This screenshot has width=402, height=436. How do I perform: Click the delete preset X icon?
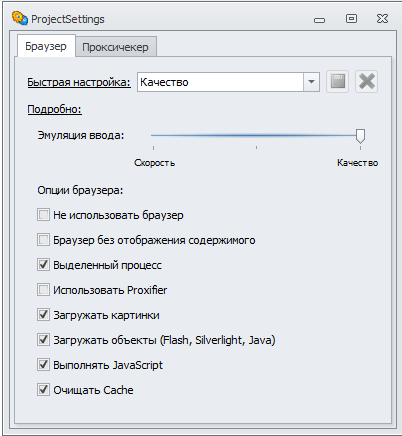366,82
